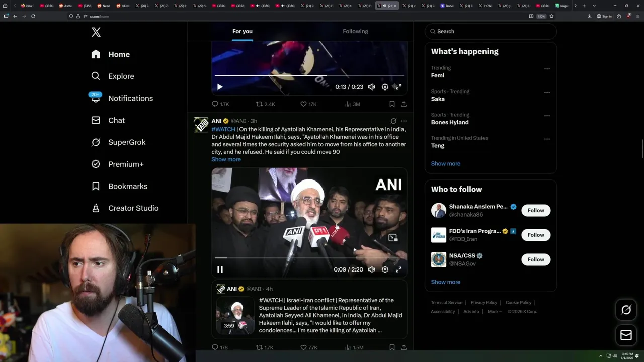Fullscreen the ANI video

click(398, 269)
